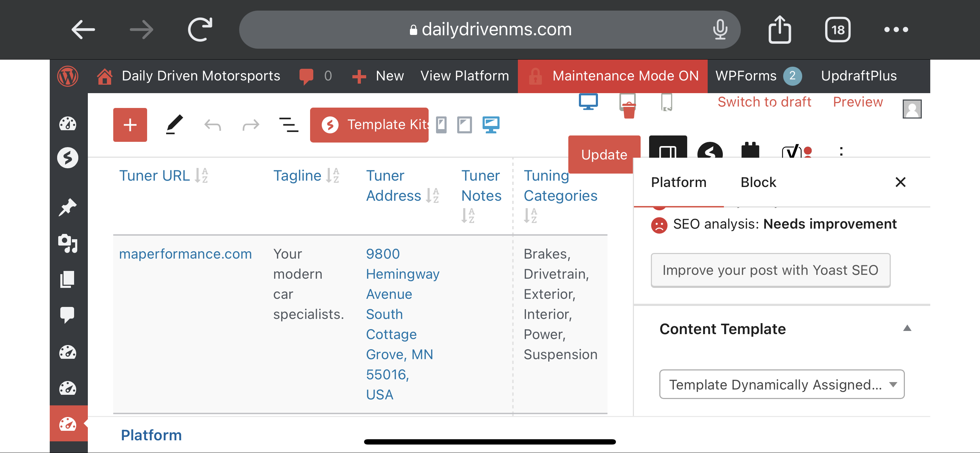Open the browser three-dot more menu
980x453 pixels.
pyautogui.click(x=896, y=29)
